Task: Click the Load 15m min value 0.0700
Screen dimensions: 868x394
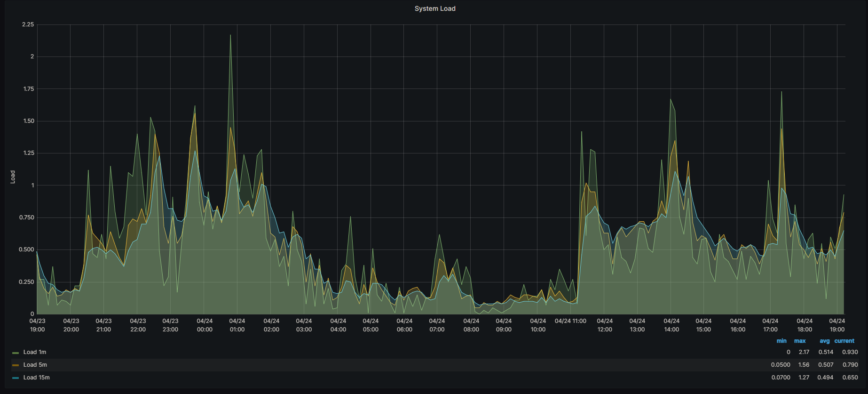Action: tap(781, 378)
